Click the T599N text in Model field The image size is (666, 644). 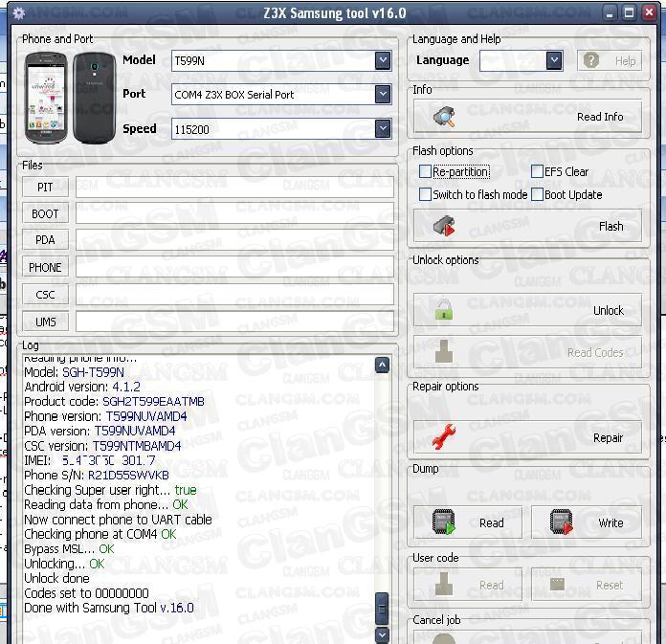[189, 61]
